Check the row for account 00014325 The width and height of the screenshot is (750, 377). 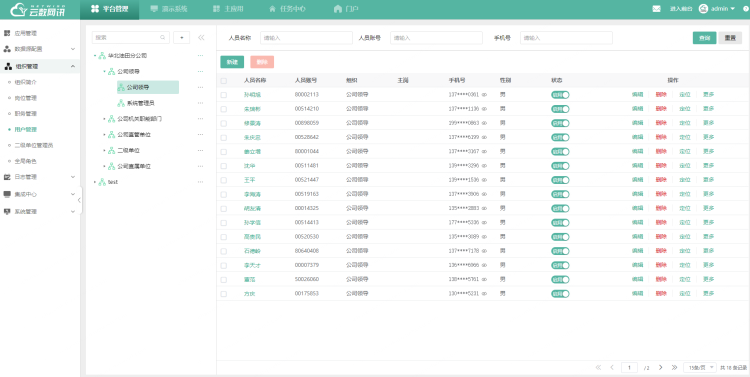coord(224,208)
